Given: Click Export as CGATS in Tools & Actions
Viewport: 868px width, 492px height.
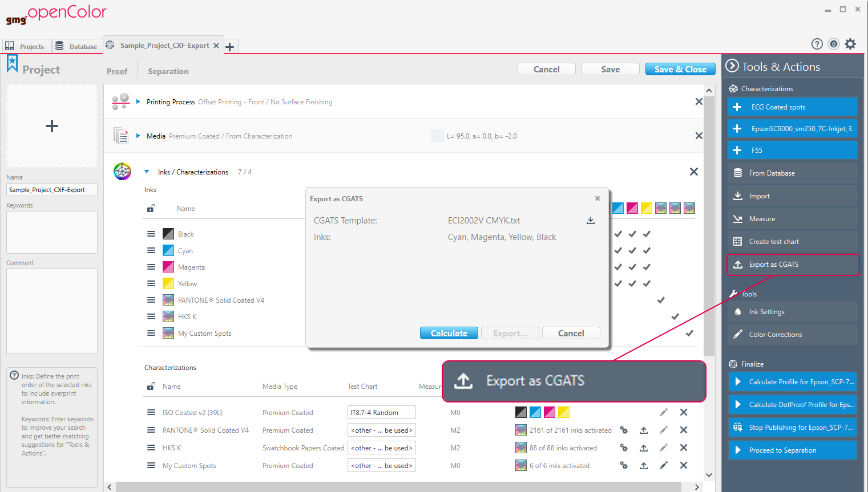Looking at the screenshot, I should pos(793,265).
